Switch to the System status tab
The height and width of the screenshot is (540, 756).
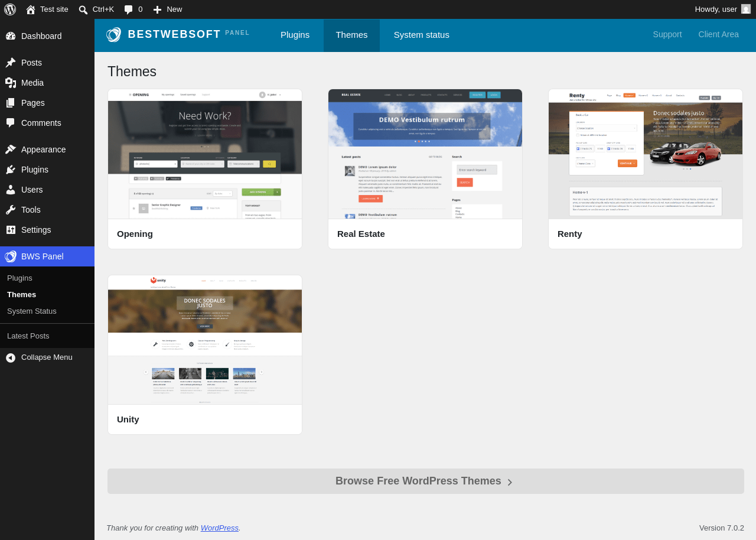pos(422,35)
